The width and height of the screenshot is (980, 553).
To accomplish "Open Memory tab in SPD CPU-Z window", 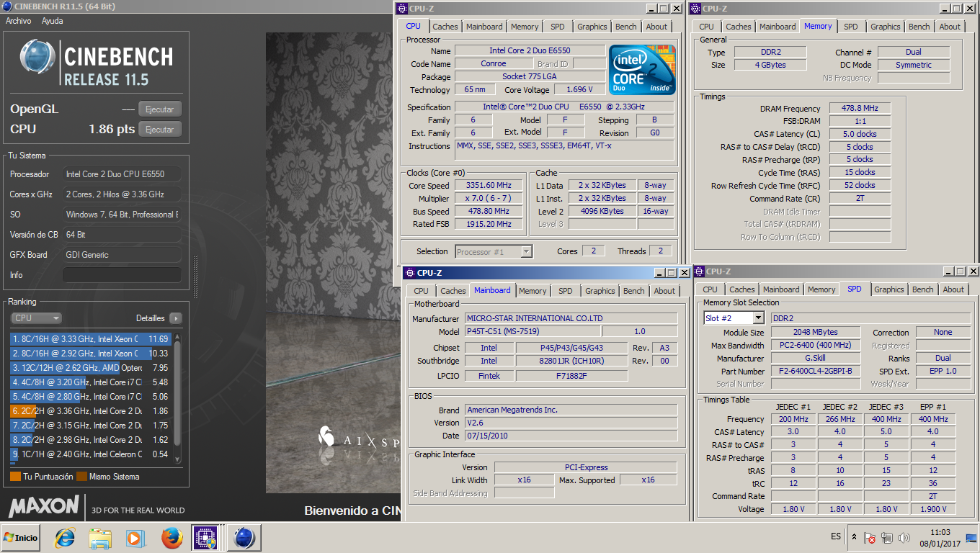I will point(821,289).
